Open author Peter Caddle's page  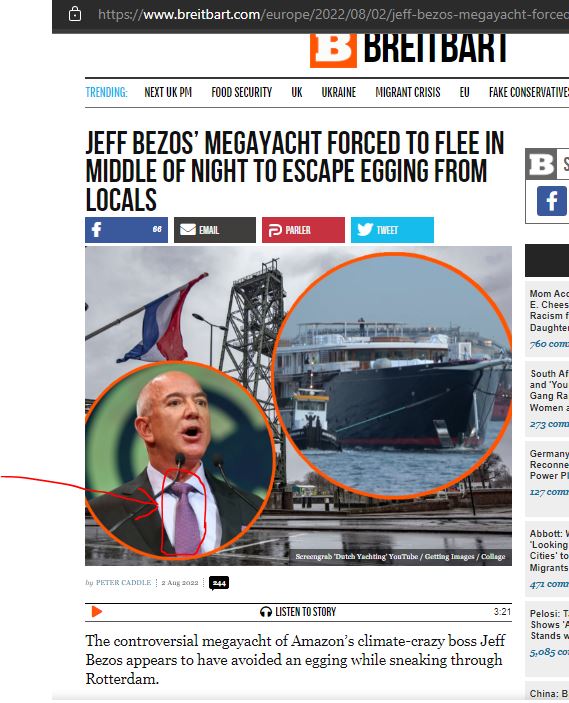point(123,582)
